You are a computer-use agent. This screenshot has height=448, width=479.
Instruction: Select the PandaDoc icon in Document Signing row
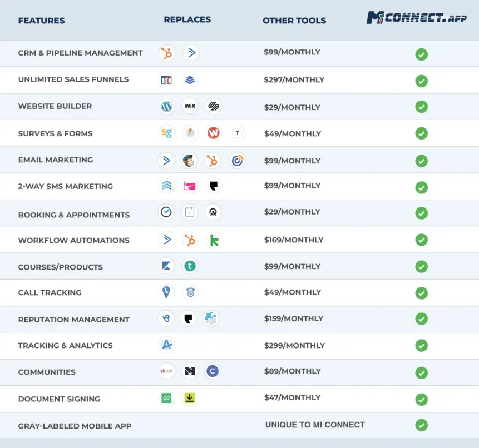click(166, 398)
